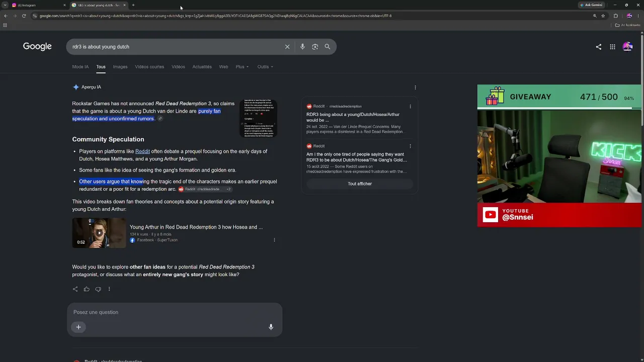Screen dimensions: 644x362
Task: Open Chrome profile avatar
Action: coord(629,16)
